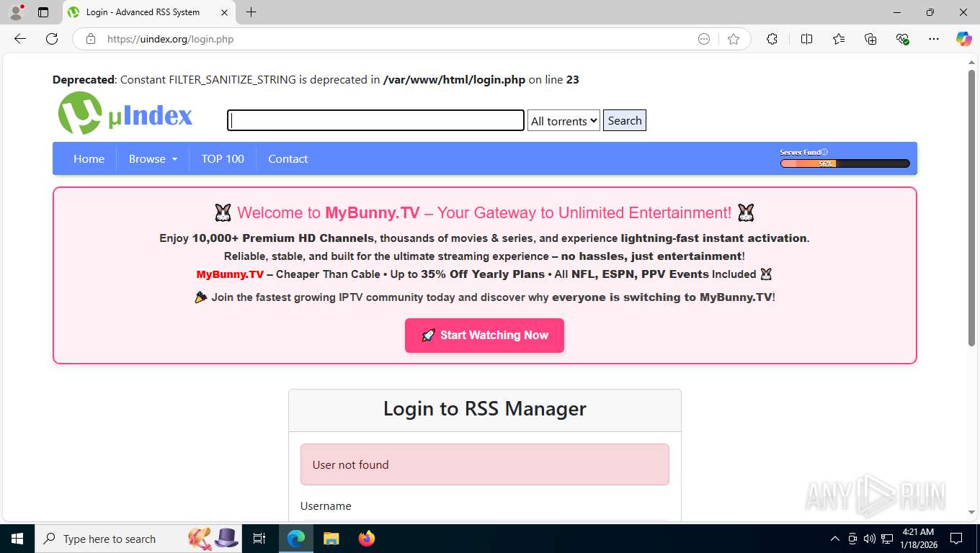Click the Server Fund info icon
980x553 pixels.
825,152
